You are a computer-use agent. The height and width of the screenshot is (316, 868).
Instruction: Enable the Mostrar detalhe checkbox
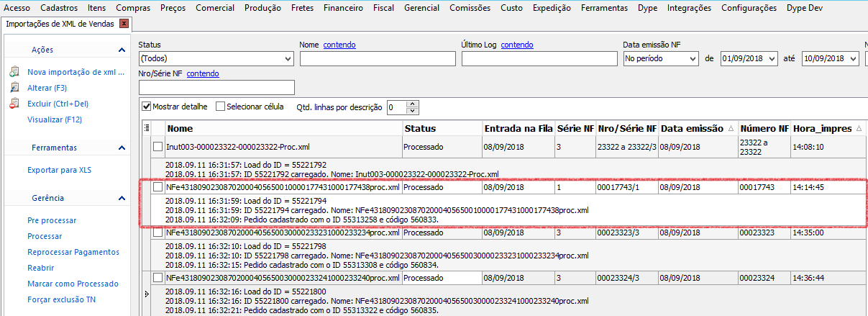[147, 107]
